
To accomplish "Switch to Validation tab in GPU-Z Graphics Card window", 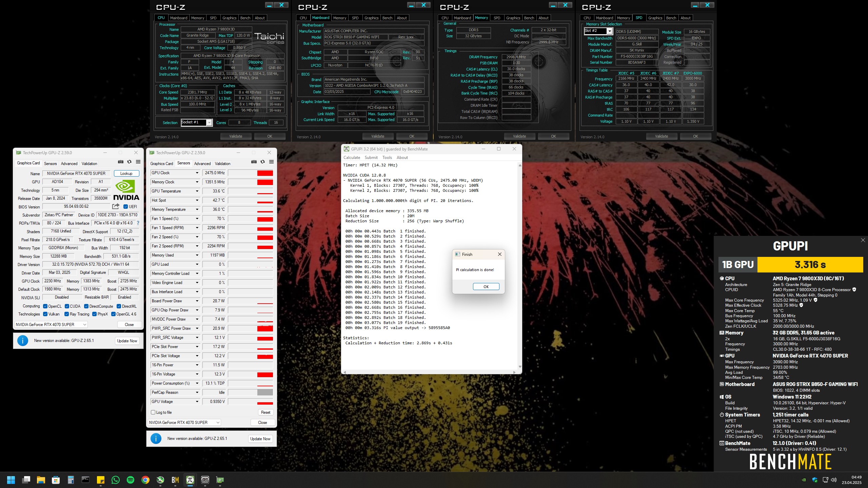I will [x=89, y=163].
